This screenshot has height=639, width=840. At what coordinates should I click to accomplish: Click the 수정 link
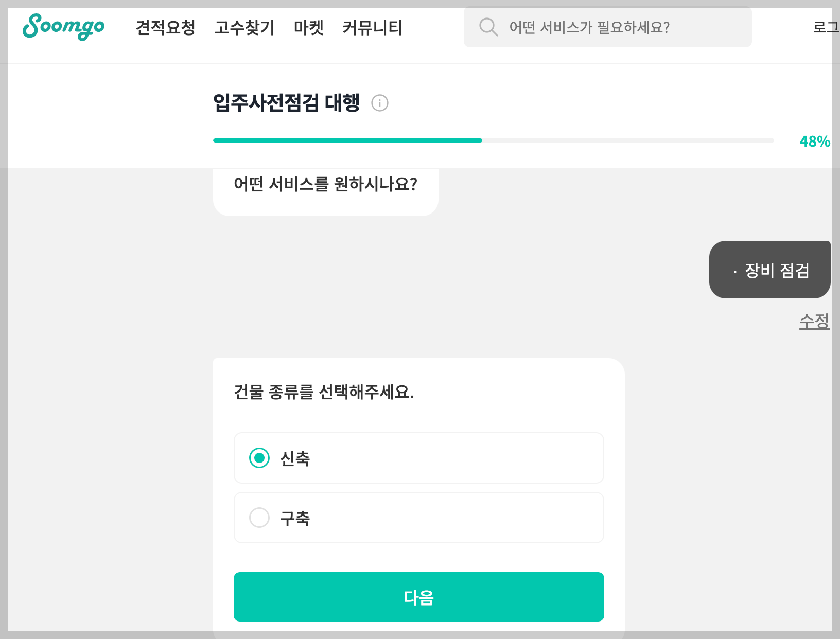click(815, 320)
